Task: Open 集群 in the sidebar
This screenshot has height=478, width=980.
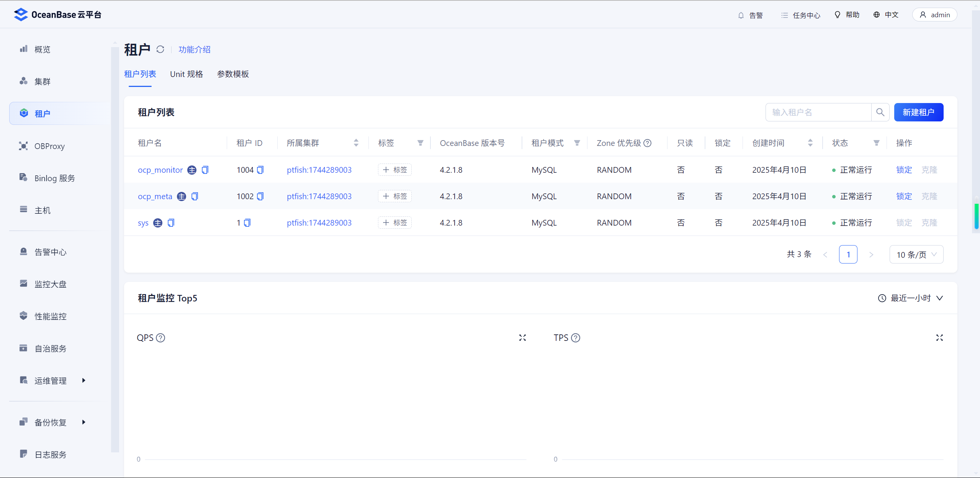Action: pos(42,81)
